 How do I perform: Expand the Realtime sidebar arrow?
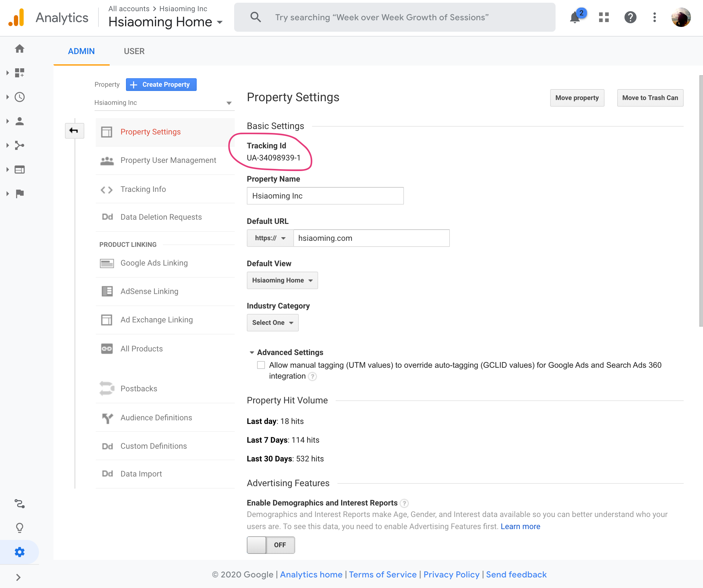[x=7, y=97]
